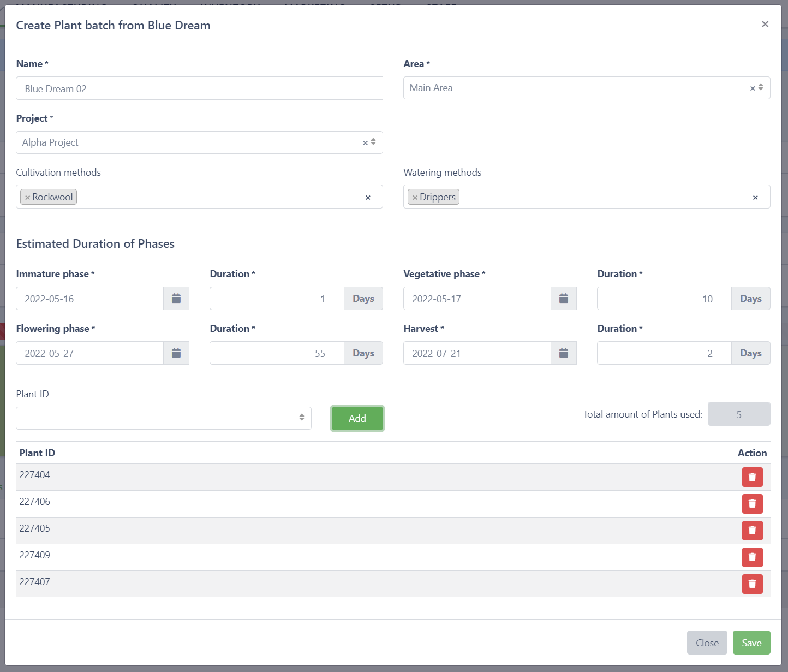Open the Project dropdown

point(373,142)
